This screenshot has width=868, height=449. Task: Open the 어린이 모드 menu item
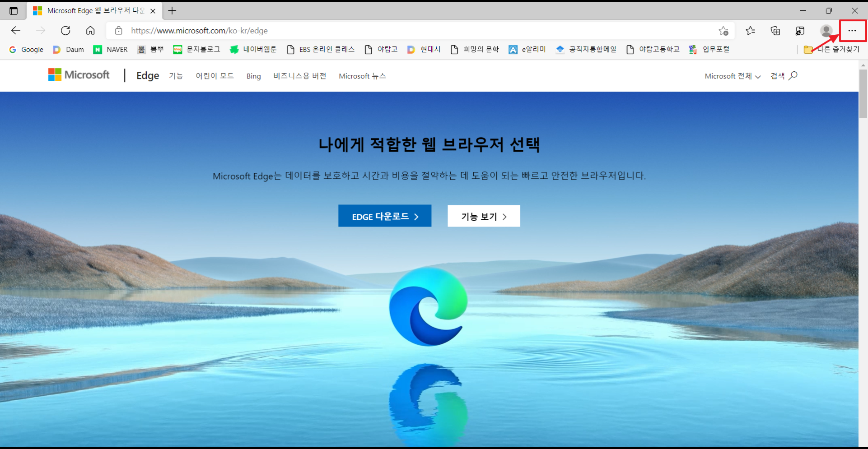pyautogui.click(x=215, y=76)
